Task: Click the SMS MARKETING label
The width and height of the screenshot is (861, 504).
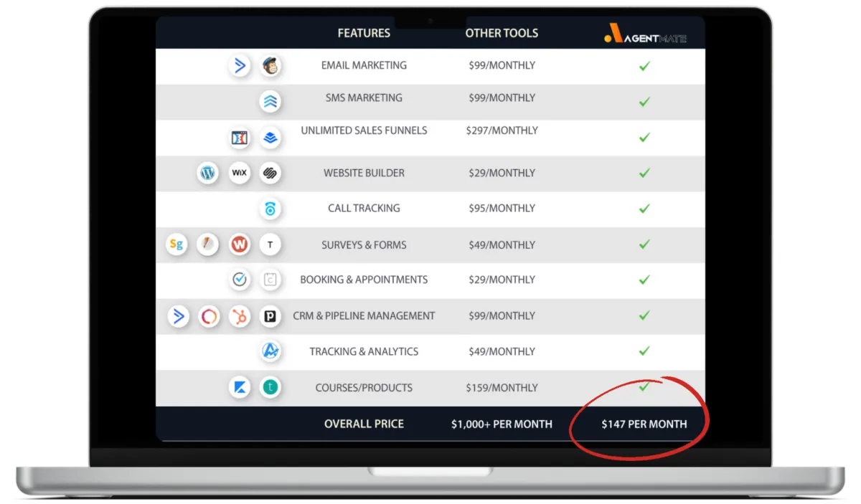Action: [364, 98]
